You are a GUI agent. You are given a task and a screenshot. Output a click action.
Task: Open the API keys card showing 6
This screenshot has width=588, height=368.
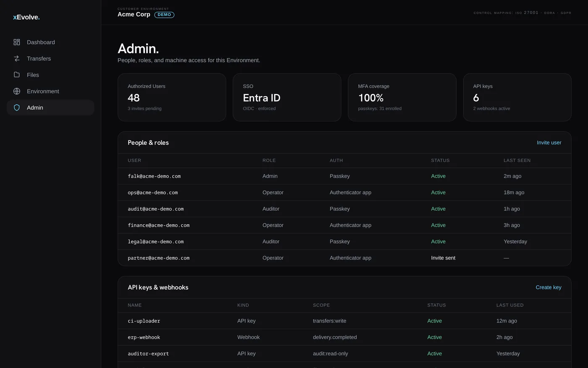coord(517,98)
